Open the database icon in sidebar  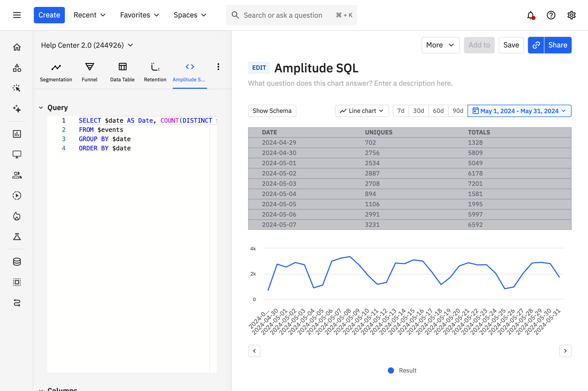(17, 262)
